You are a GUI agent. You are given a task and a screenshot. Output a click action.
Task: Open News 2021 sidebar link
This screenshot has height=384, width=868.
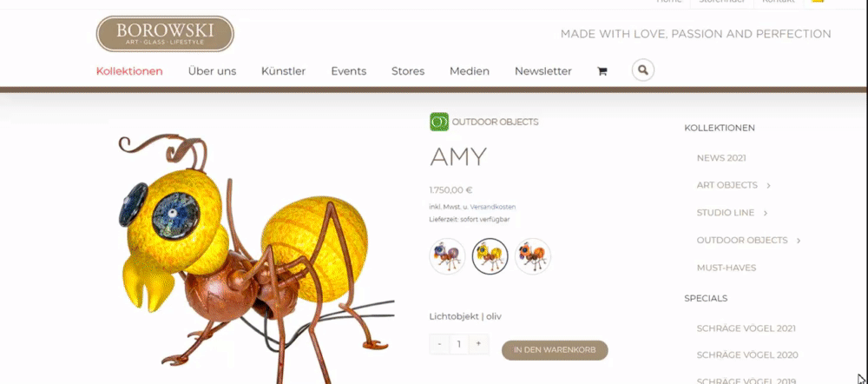721,158
